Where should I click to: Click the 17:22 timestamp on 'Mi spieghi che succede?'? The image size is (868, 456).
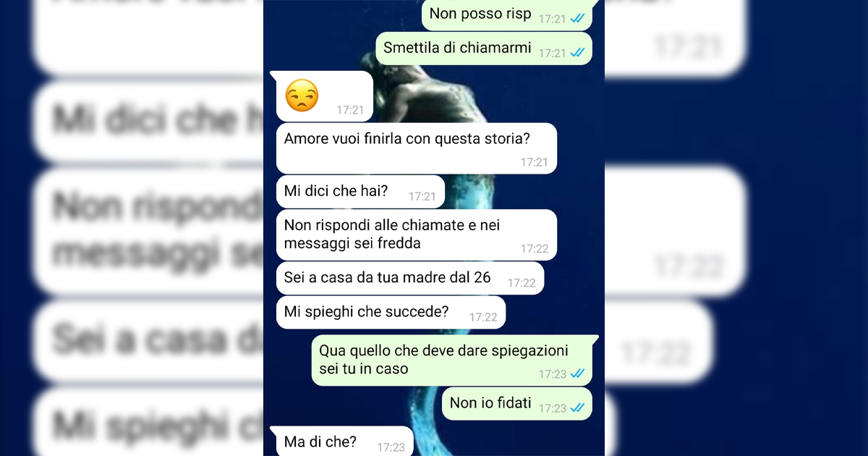coord(483,317)
